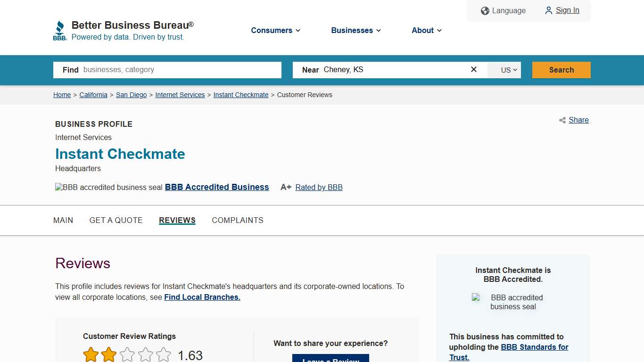This screenshot has width=644, height=362.
Task: Open the GET A QUOTE tab
Action: tap(116, 220)
